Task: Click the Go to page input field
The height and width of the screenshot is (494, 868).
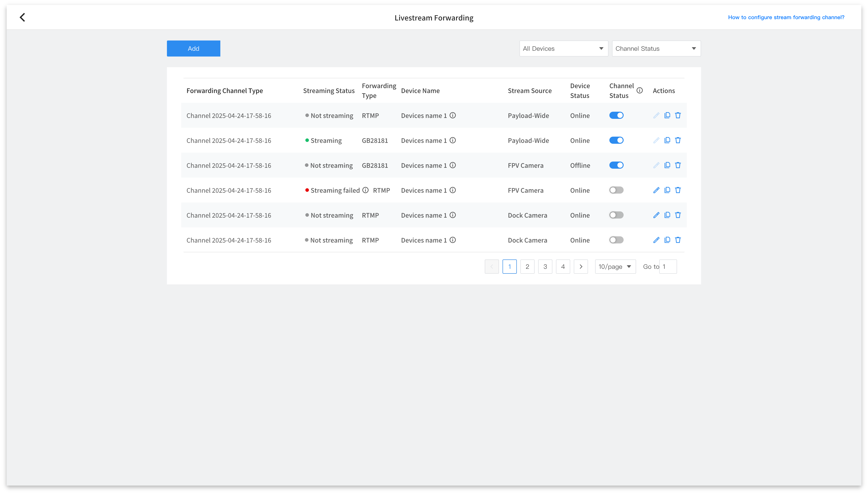Action: coord(667,266)
